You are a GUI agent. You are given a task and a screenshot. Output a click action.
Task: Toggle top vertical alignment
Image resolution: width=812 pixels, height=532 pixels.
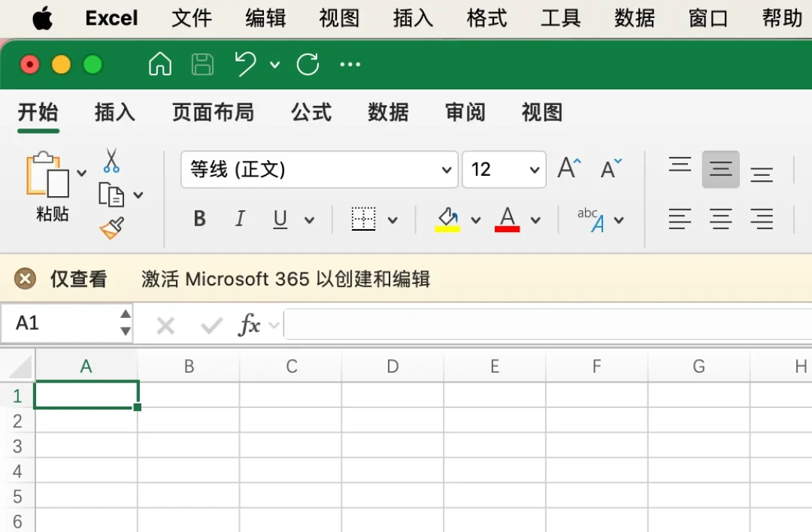pyautogui.click(x=680, y=165)
